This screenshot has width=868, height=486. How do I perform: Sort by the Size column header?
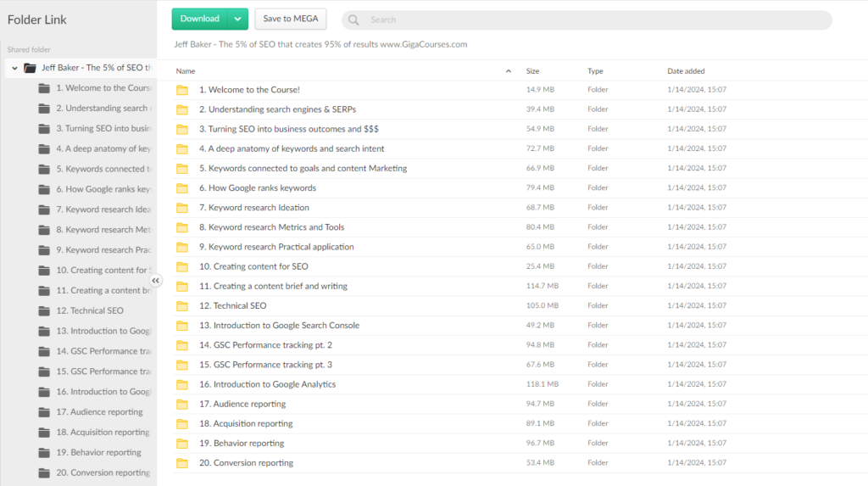click(532, 71)
